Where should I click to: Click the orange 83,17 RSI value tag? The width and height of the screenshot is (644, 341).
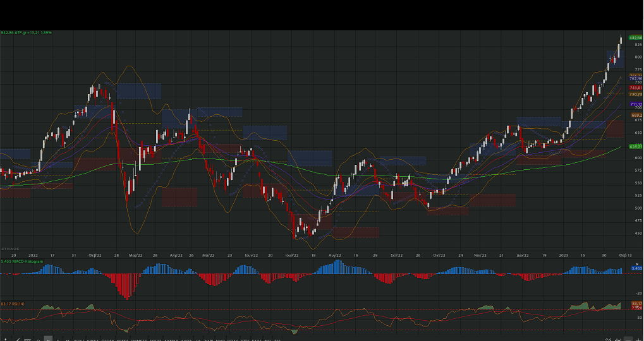click(636, 304)
